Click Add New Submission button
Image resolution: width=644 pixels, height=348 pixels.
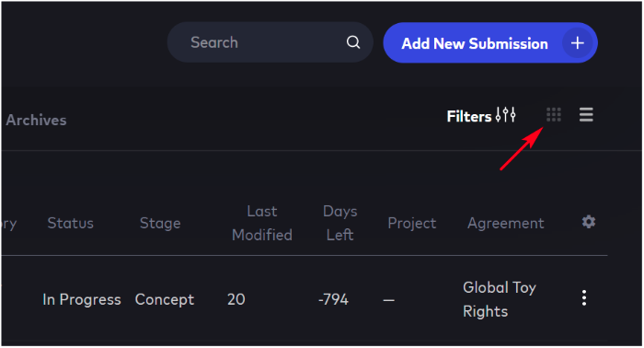[490, 42]
